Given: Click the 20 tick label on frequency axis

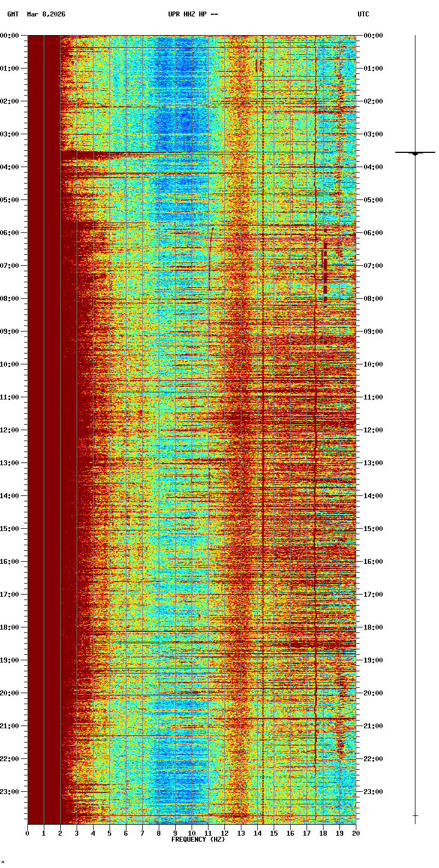Looking at the screenshot, I should tap(356, 833).
